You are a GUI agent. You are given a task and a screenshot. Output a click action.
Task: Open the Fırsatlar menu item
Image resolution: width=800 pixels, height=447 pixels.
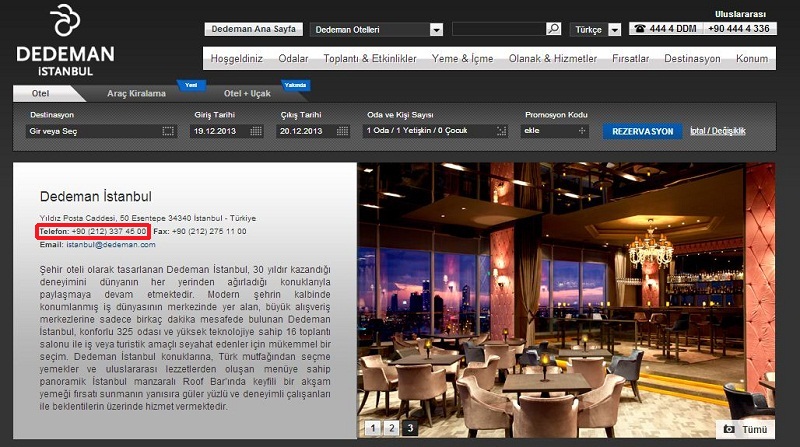[x=630, y=59]
